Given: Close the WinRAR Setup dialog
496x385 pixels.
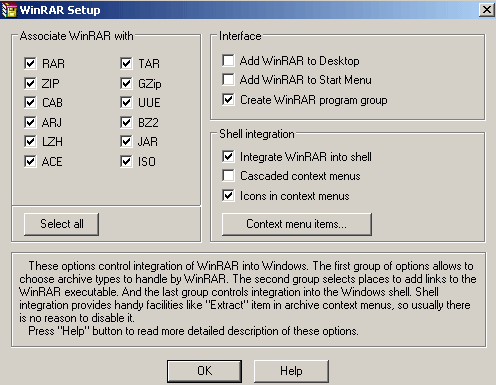Looking at the screenshot, I should tap(487, 10).
